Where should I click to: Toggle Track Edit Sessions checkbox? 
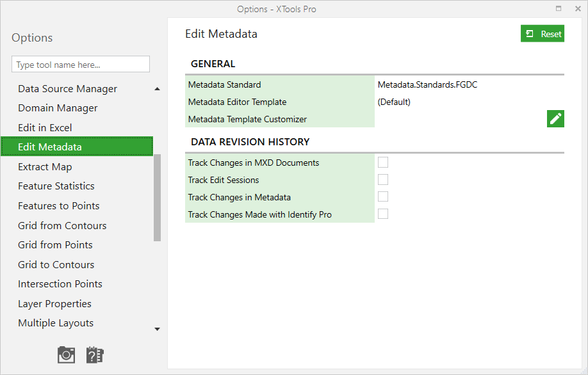click(383, 180)
